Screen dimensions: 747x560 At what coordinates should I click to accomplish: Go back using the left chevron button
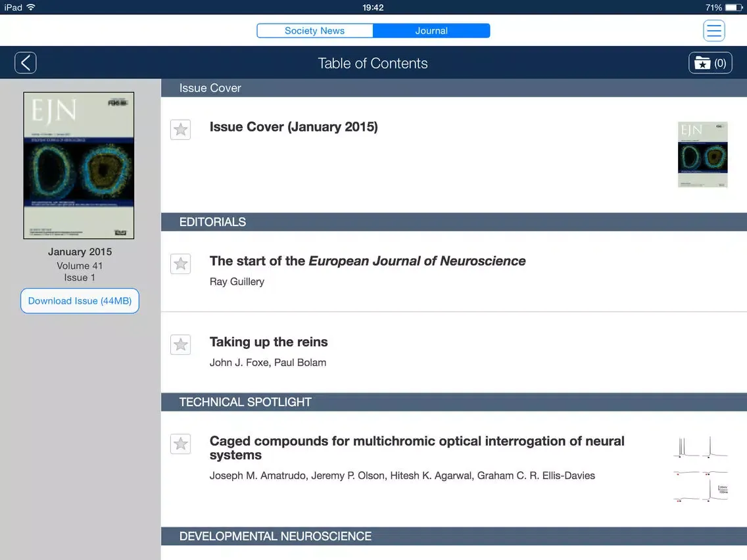point(25,63)
